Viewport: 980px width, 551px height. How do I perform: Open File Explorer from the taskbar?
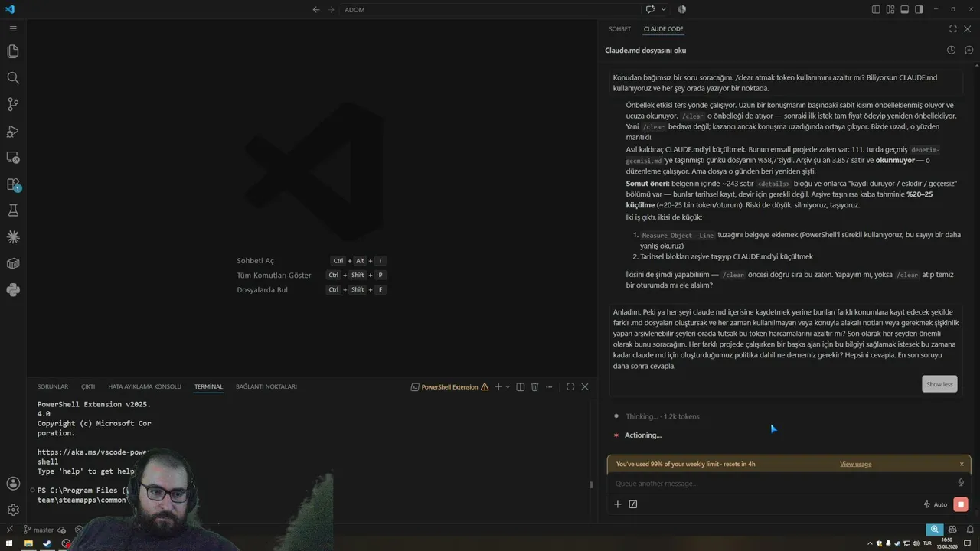click(28, 543)
